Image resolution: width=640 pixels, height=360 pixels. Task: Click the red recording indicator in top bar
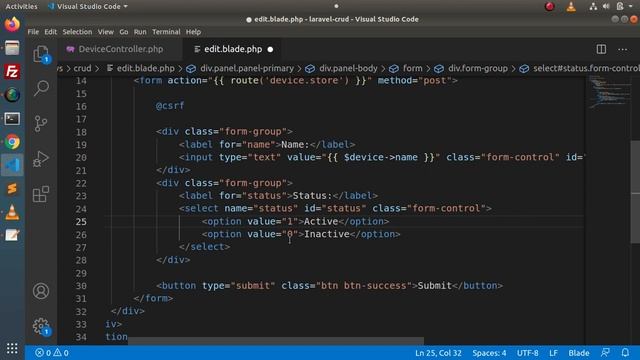[x=549, y=7]
